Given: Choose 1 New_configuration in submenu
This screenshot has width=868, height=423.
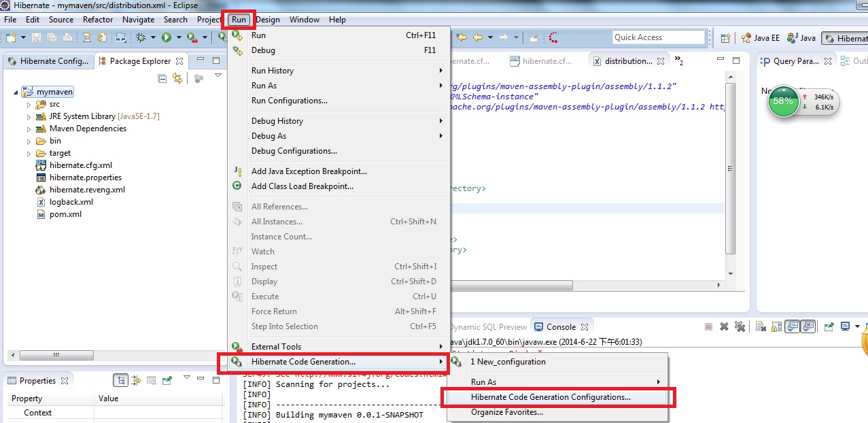Looking at the screenshot, I should (557, 362).
